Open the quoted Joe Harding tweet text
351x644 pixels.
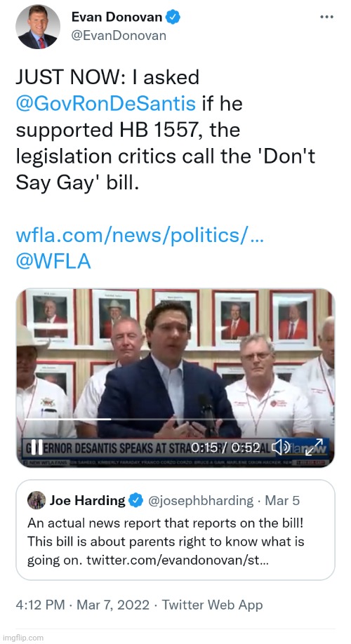[166, 542]
